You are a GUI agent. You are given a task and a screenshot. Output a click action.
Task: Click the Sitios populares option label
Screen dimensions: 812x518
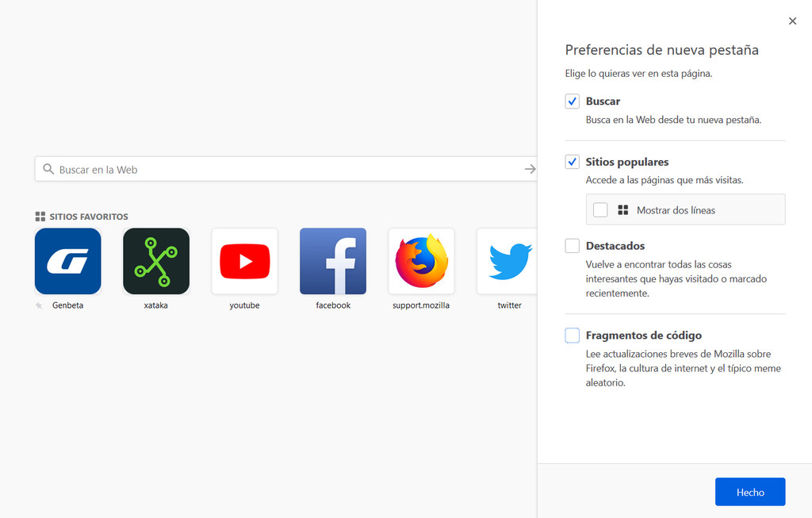pos(627,162)
